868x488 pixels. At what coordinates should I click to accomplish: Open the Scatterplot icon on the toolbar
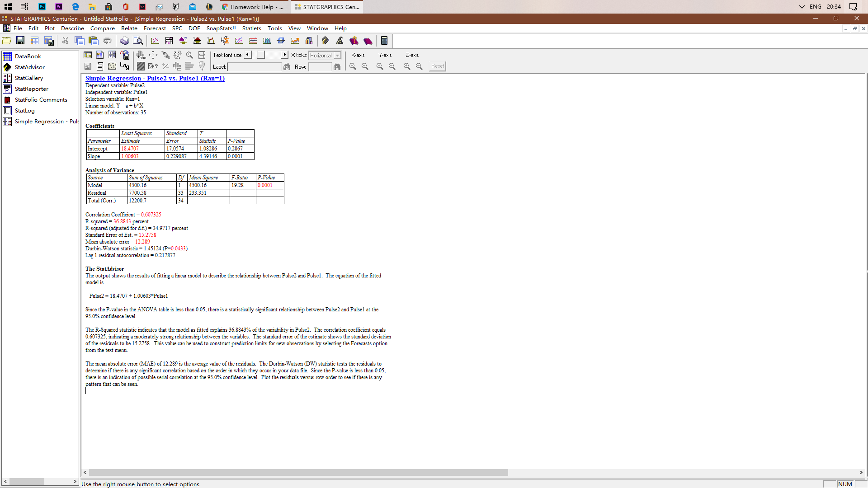tap(155, 41)
